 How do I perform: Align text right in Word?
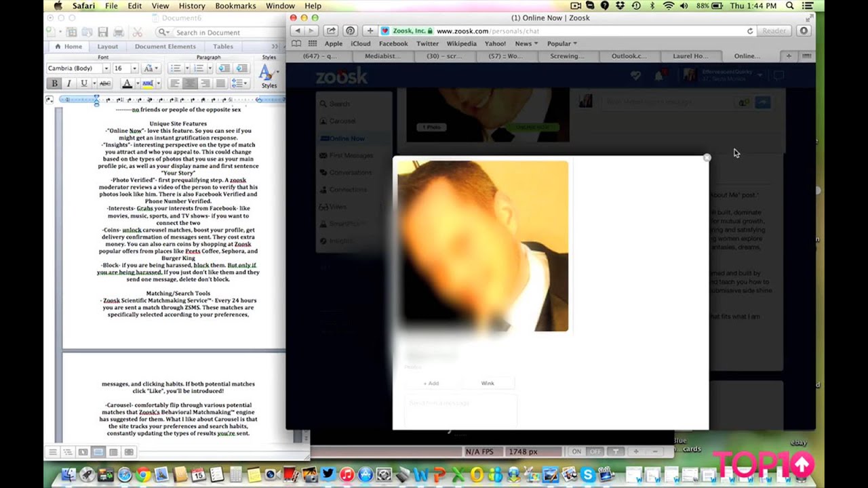[205, 83]
